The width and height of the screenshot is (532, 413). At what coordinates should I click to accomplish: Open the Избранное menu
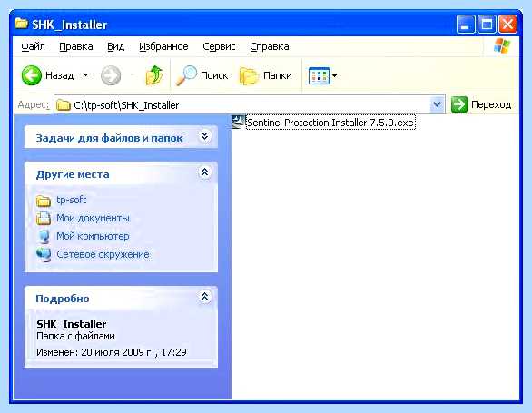pyautogui.click(x=163, y=46)
